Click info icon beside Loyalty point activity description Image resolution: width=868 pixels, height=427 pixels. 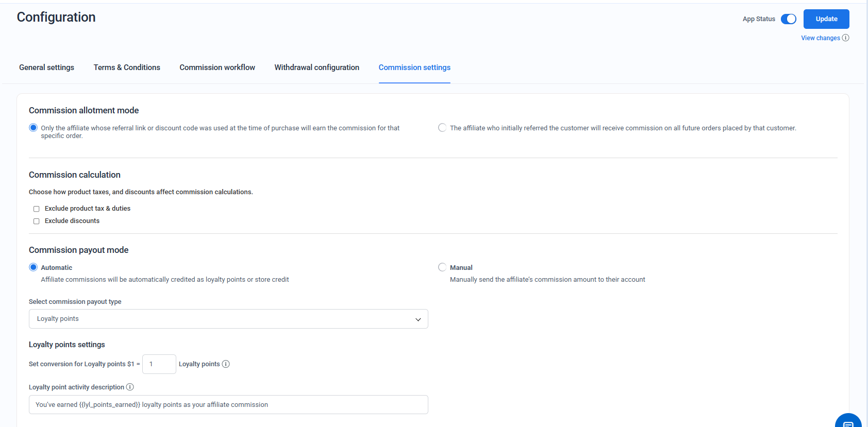pyautogui.click(x=130, y=387)
